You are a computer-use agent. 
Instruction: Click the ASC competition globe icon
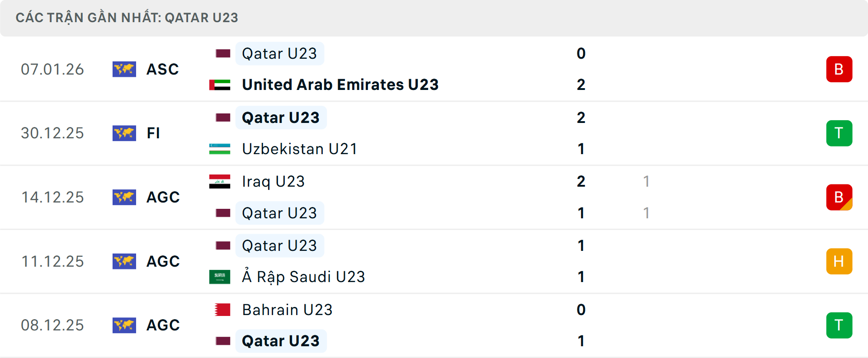(x=124, y=69)
